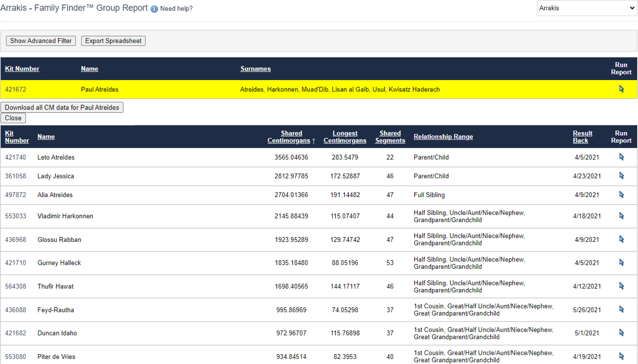Image resolution: width=638 pixels, height=364 pixels.
Task: Sort matches by Longest Centimorgans
Action: click(345, 137)
